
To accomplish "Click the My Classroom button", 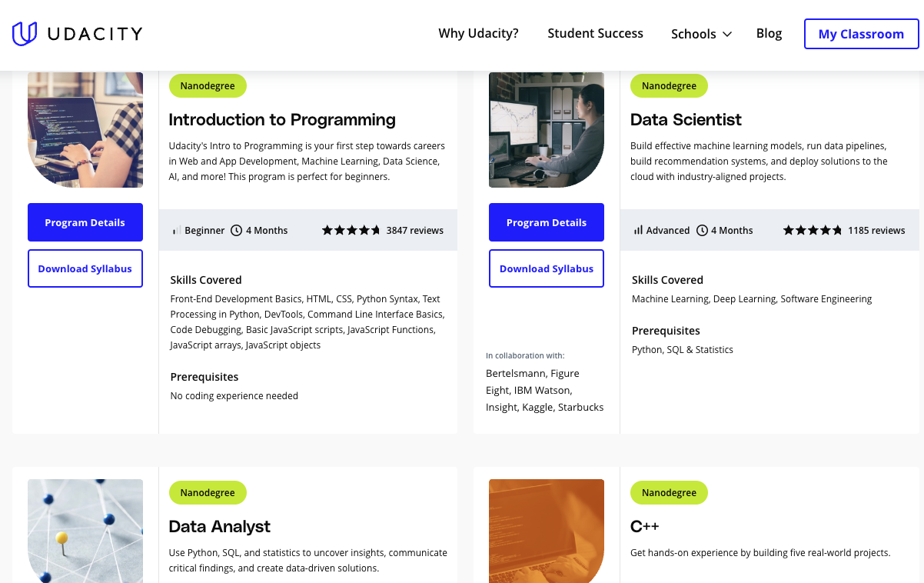I will (861, 34).
